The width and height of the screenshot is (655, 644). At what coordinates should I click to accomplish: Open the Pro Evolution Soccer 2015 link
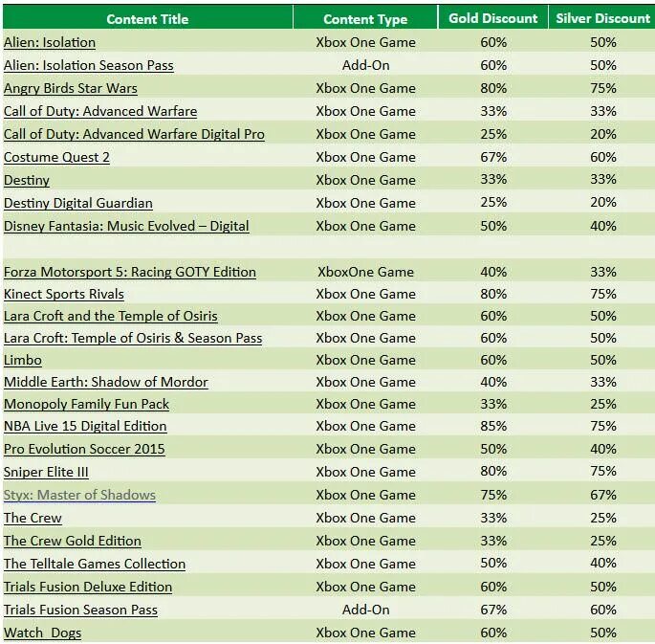coord(84,449)
